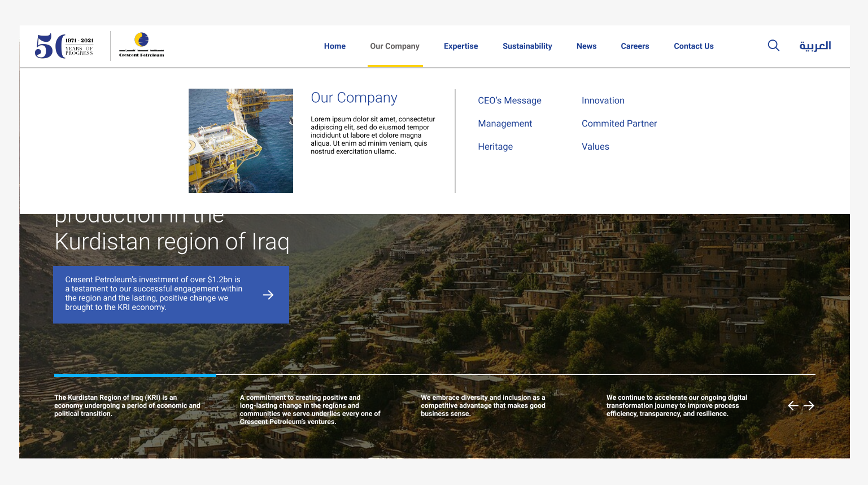Open Contact Us page
The image size is (868, 485).
coord(693,46)
